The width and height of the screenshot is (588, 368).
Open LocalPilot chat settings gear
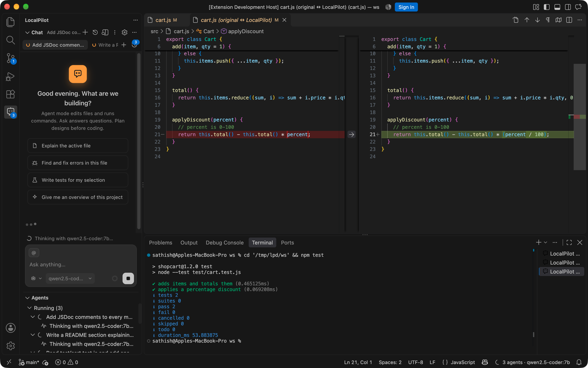[x=124, y=32]
